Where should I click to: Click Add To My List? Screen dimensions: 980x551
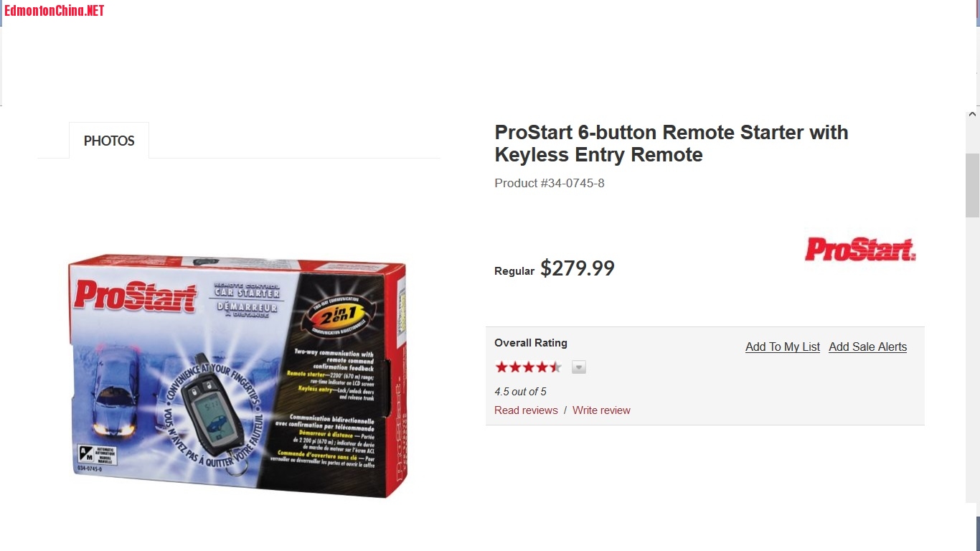pyautogui.click(x=783, y=347)
